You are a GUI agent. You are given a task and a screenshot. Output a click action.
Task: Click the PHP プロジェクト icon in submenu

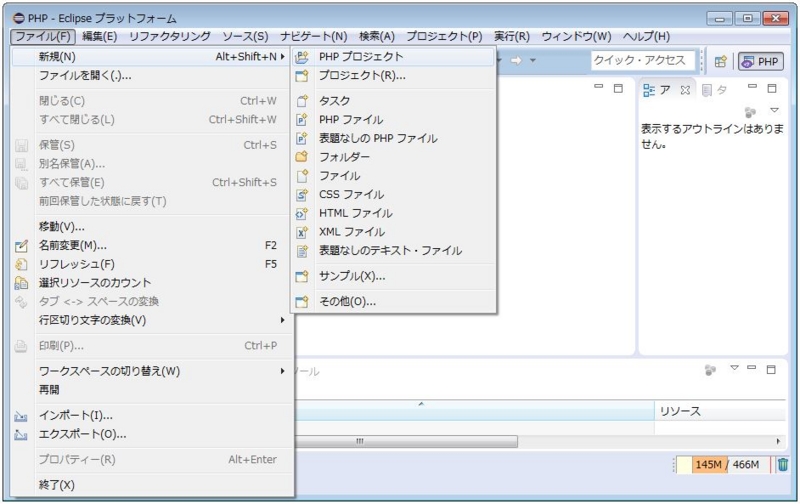(302, 57)
